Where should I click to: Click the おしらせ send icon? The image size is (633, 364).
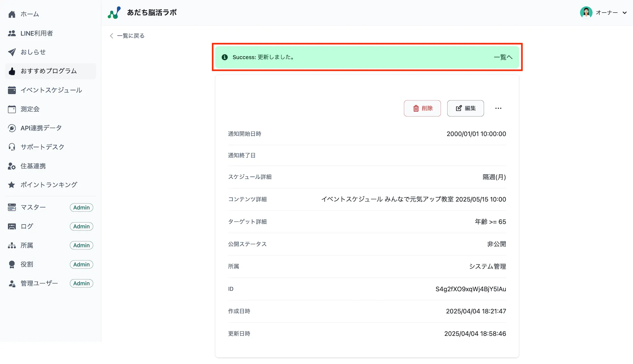pos(12,52)
